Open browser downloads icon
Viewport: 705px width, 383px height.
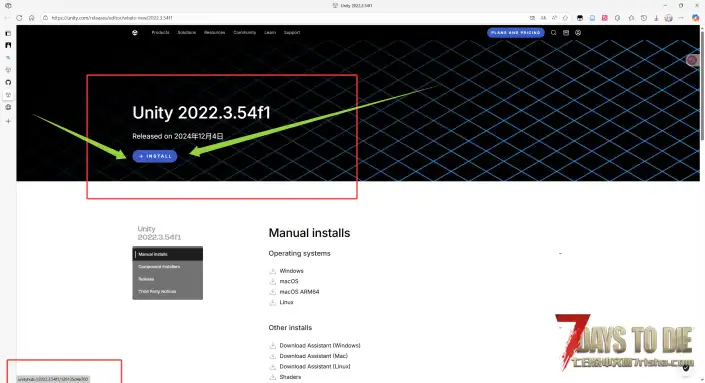tap(656, 18)
